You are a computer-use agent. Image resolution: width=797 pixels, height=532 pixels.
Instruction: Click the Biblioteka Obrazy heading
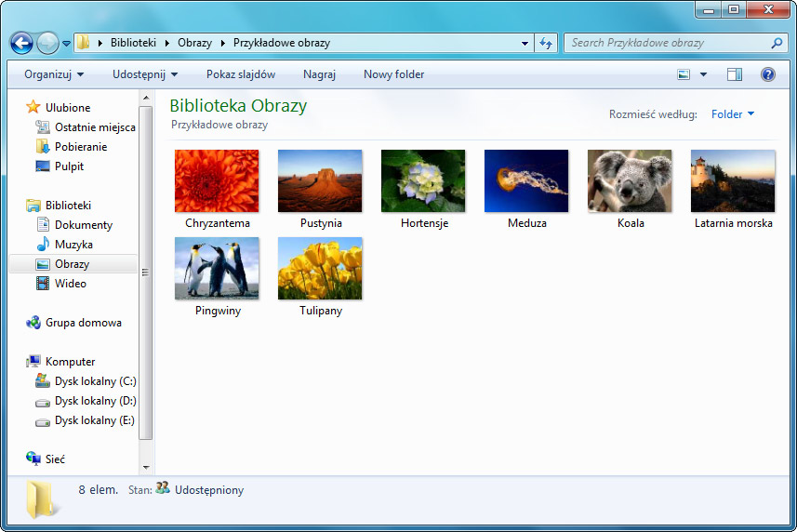tap(238, 106)
